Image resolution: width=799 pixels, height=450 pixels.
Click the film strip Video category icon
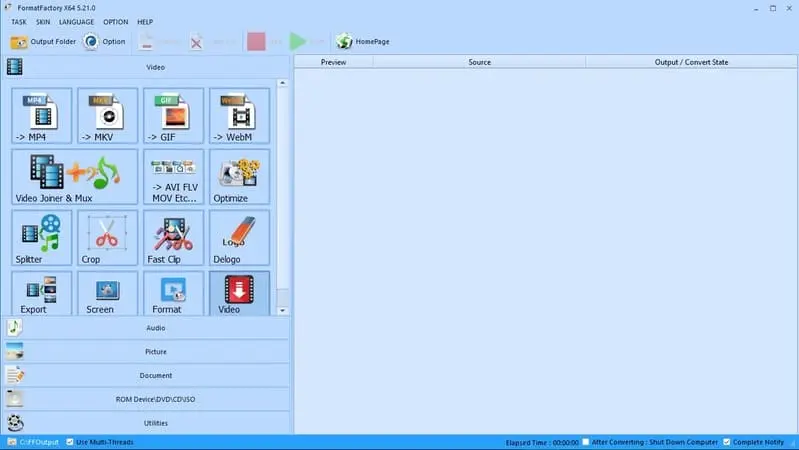pos(15,67)
